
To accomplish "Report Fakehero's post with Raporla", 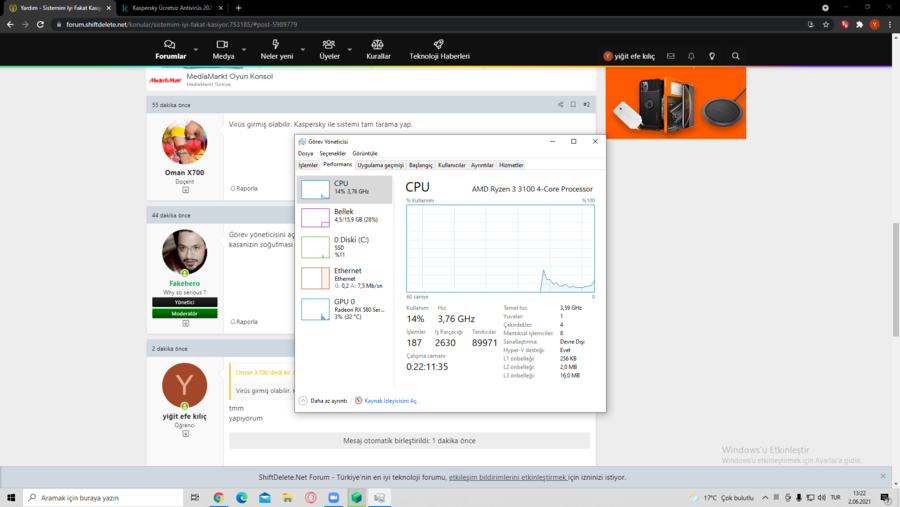I will [244, 322].
